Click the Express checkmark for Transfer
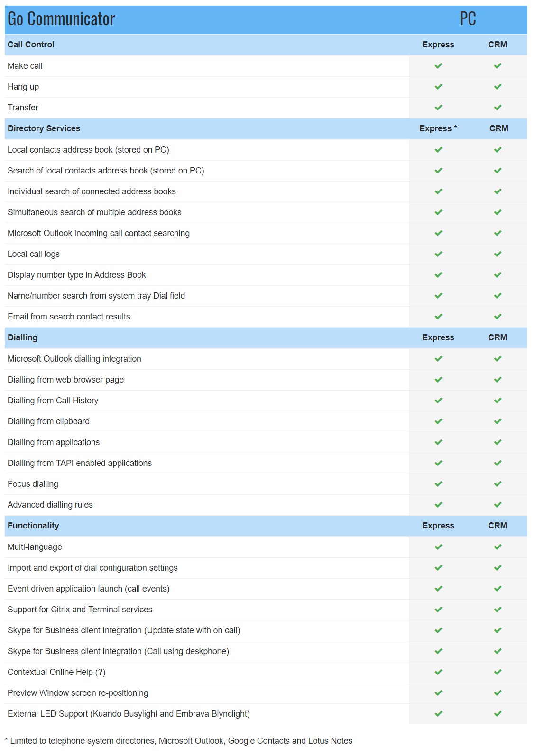 pyautogui.click(x=438, y=108)
